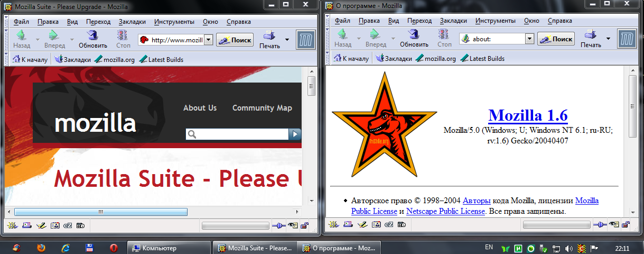Open Справка menu in О программе window

coord(560,21)
